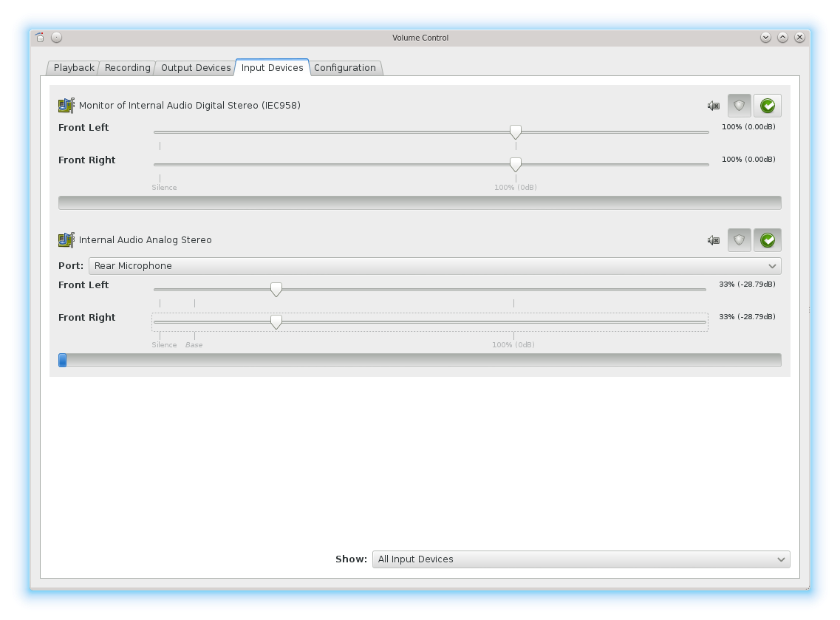Click Front Left slider handle of Monitor device
The height and width of the screenshot is (620, 840).
(516, 132)
